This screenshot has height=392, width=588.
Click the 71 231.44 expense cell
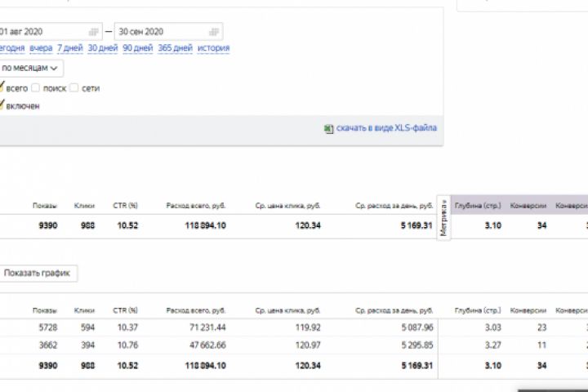pos(207,327)
